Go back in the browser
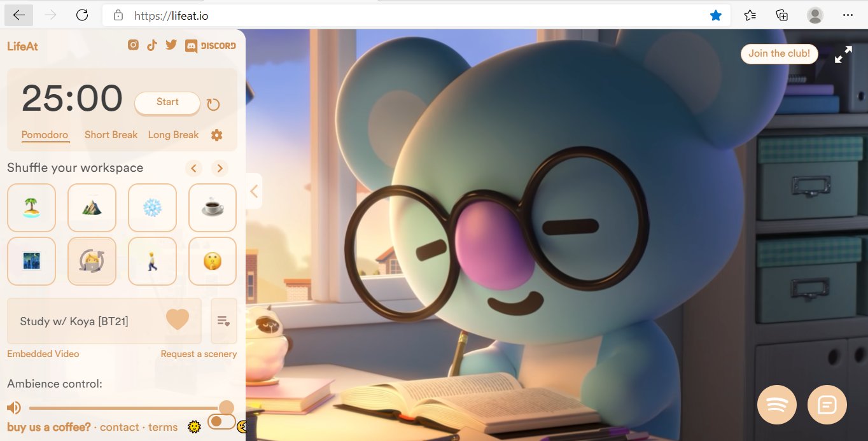The height and width of the screenshot is (441, 868). click(x=19, y=15)
